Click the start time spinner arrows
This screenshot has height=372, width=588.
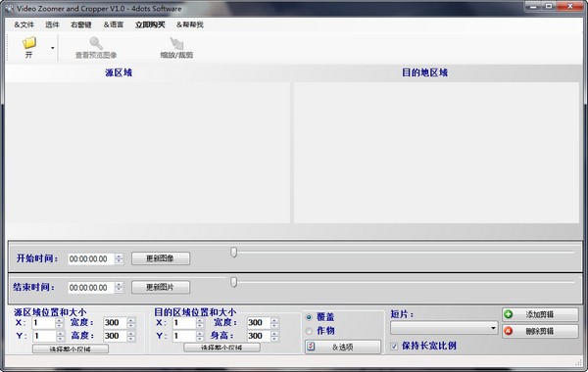point(119,258)
